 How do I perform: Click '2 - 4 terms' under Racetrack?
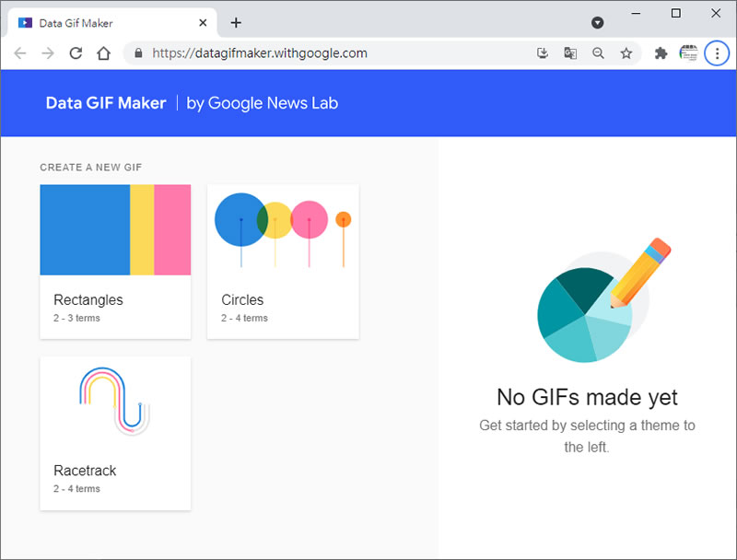click(x=76, y=488)
